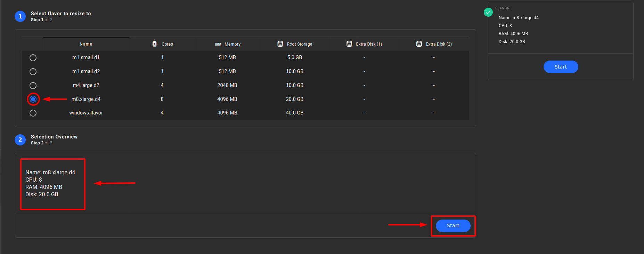Click 'RAM: 4096 MB' in Flavor card
Image resolution: width=644 pixels, height=254 pixels.
click(x=513, y=34)
